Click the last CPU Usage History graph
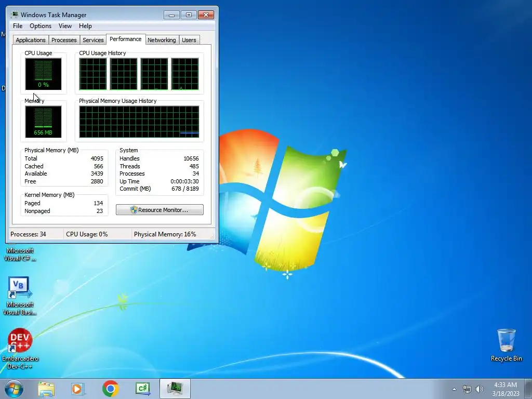Viewport: 532px width, 399px height. [185, 74]
